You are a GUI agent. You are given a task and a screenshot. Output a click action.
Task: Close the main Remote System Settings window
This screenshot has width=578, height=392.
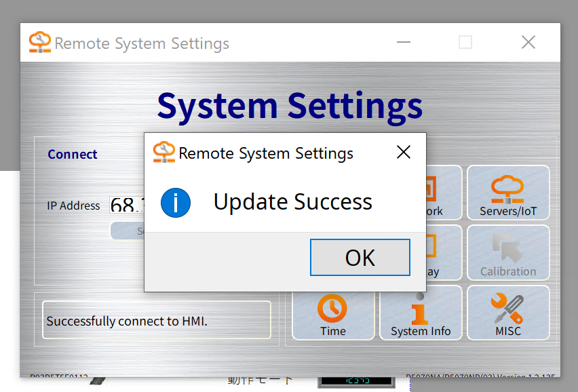(x=528, y=43)
